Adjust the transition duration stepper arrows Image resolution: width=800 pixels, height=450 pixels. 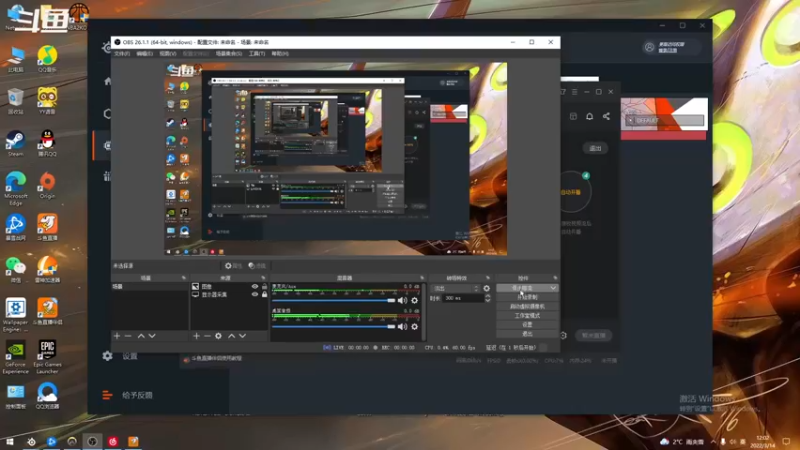coord(488,298)
